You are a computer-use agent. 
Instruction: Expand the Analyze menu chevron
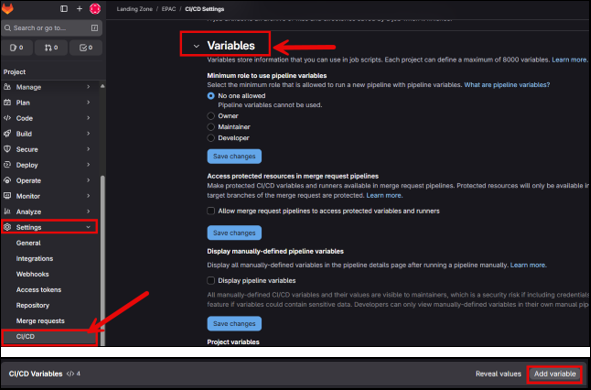pos(88,211)
